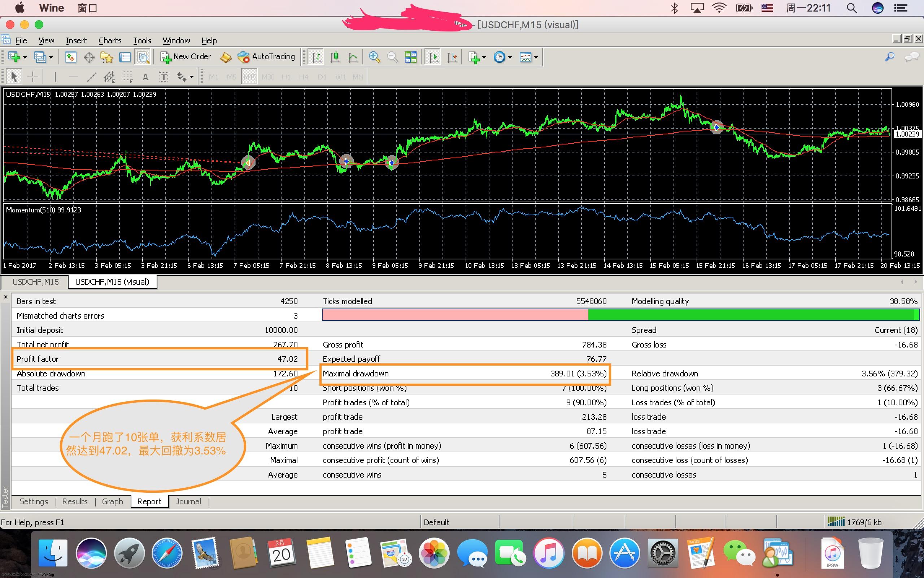Select the D1 timeframe button
The width and height of the screenshot is (924, 578).
322,77
